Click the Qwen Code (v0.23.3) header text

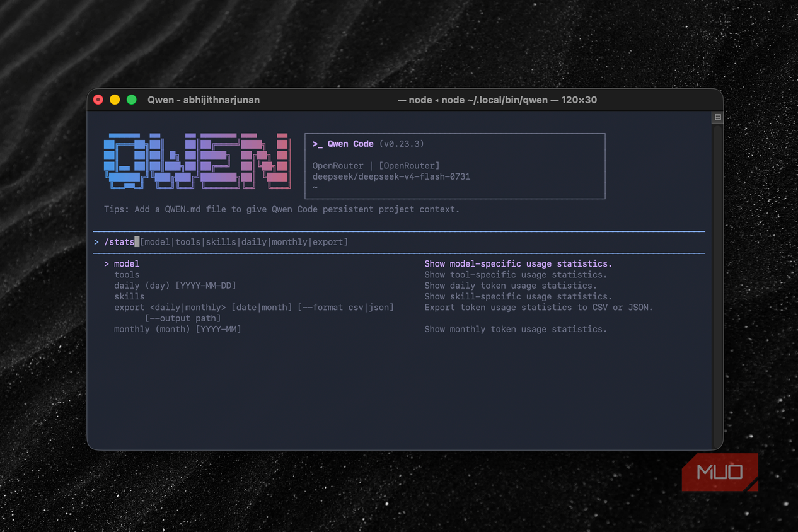[x=369, y=144]
